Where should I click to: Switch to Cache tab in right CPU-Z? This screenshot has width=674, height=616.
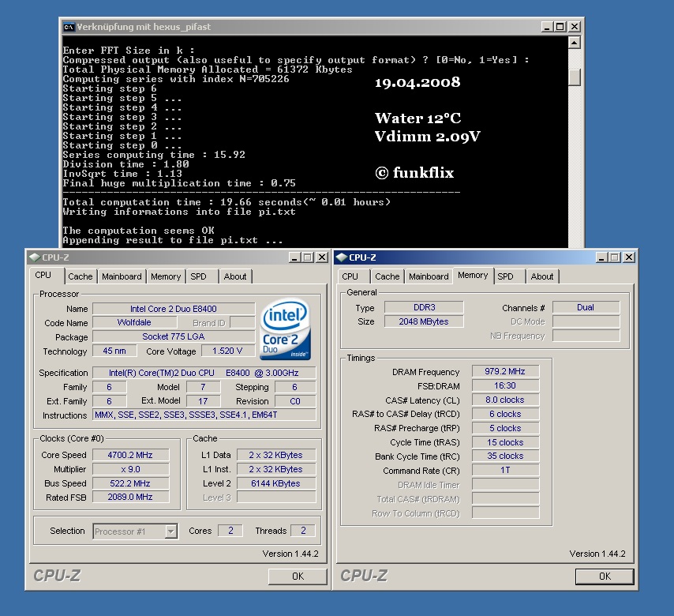[x=388, y=276]
